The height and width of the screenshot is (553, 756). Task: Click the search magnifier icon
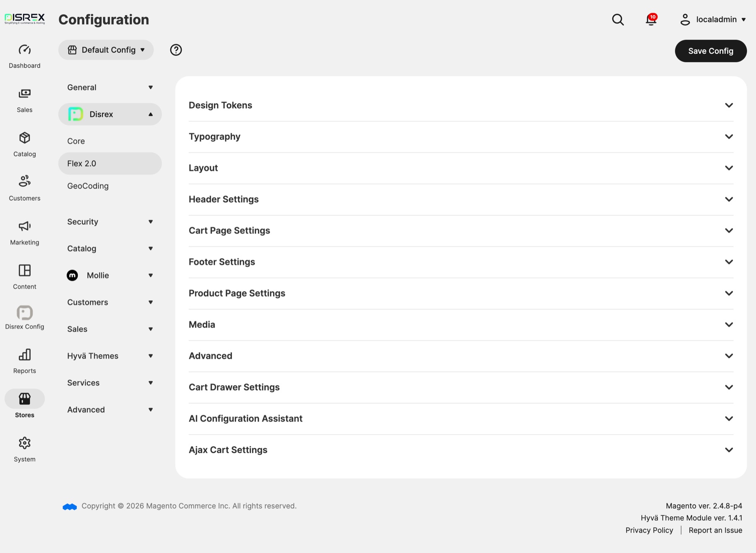[618, 20]
